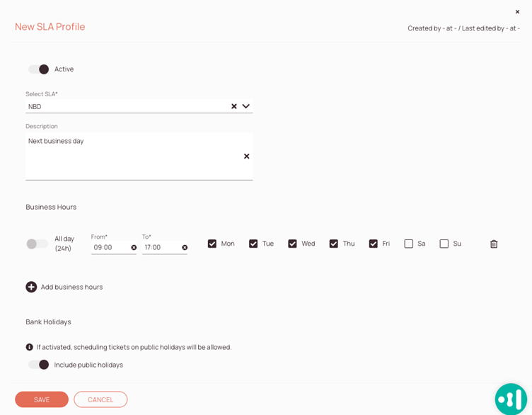532x415 pixels.
Task: Click the info icon under Bank Holidays
Action: (30, 347)
